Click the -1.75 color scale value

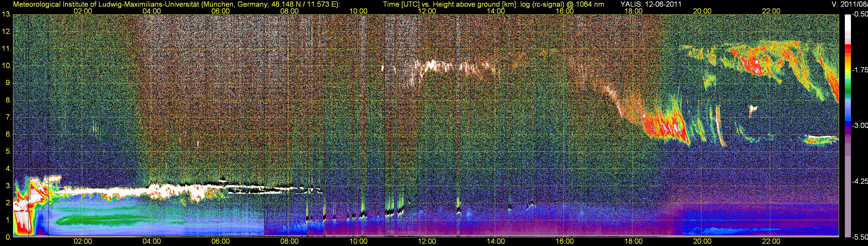[x=860, y=70]
